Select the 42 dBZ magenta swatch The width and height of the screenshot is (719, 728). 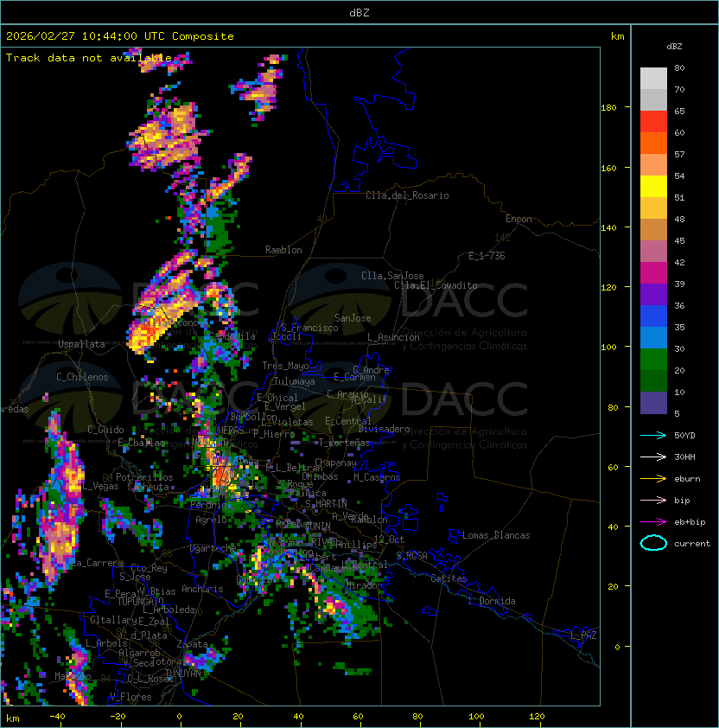(653, 272)
